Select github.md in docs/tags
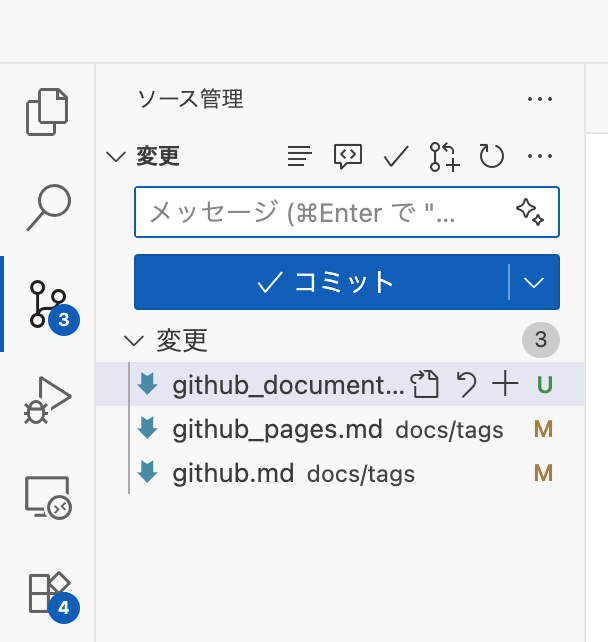608x642 pixels. [x=340, y=473]
